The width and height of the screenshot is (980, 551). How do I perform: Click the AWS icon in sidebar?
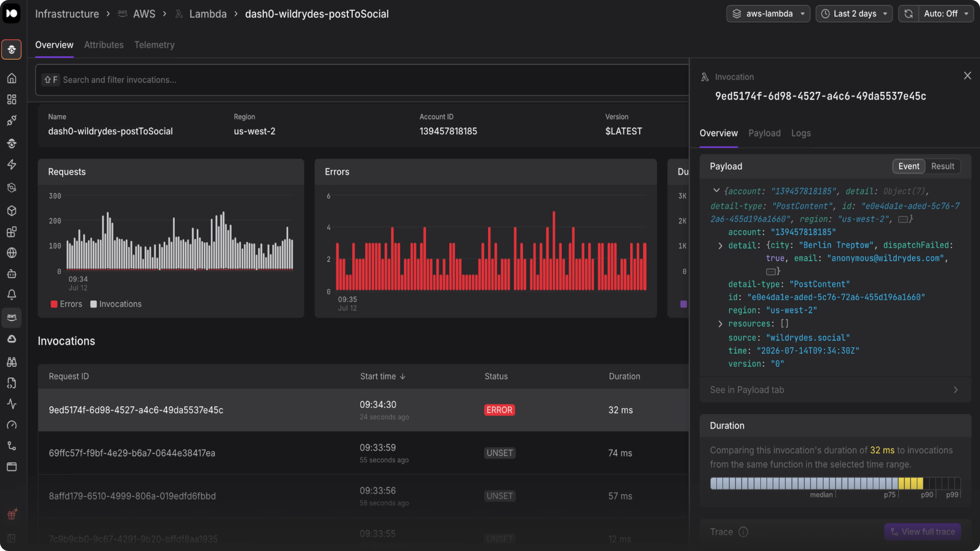(12, 317)
